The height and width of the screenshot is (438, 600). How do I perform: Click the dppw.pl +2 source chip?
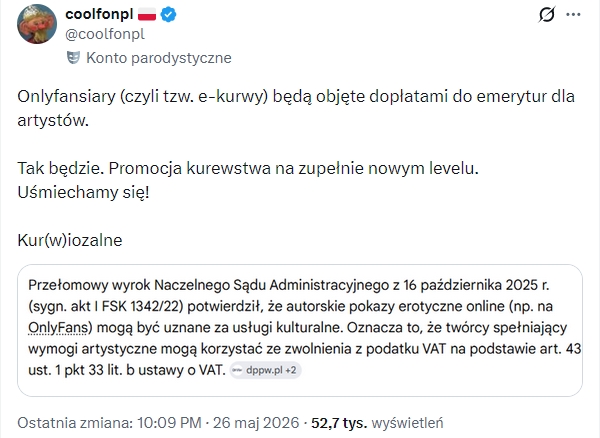pyautogui.click(x=266, y=370)
